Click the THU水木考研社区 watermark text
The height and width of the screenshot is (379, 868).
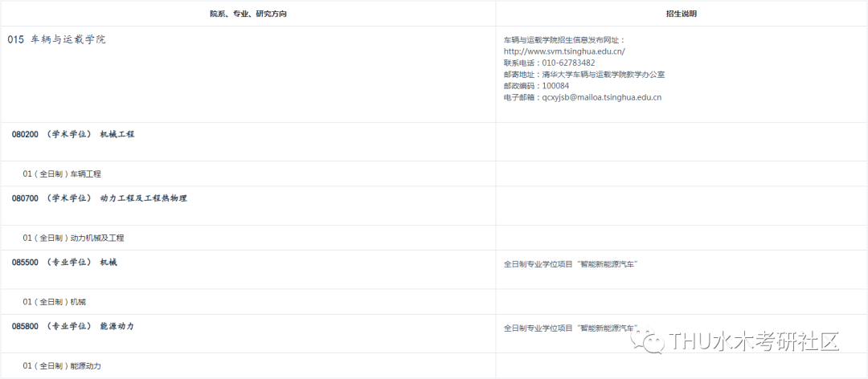click(x=755, y=341)
